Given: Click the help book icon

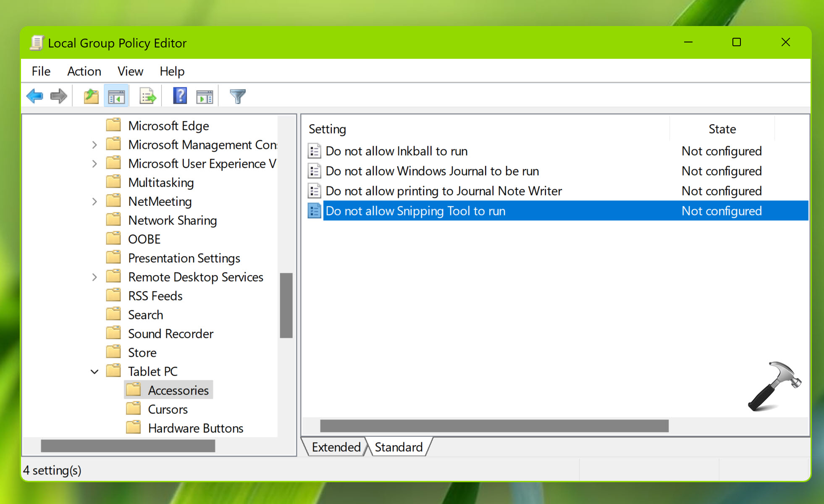Looking at the screenshot, I should point(180,95).
